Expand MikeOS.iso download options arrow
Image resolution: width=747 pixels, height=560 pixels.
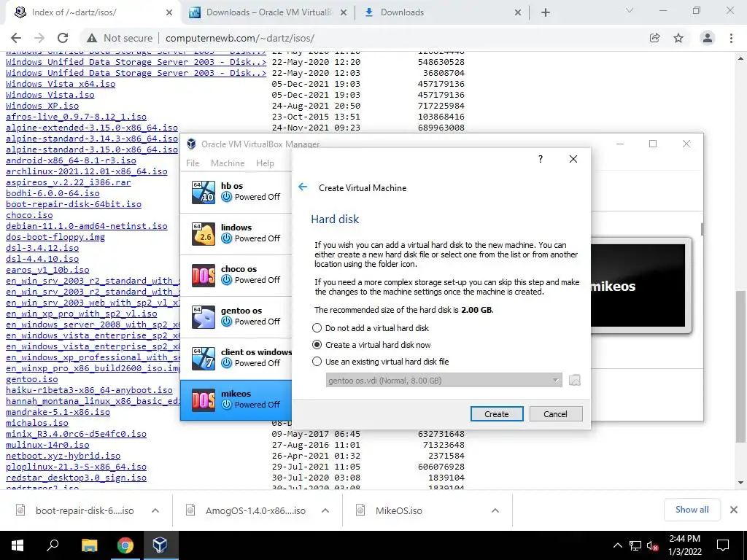pos(495,510)
